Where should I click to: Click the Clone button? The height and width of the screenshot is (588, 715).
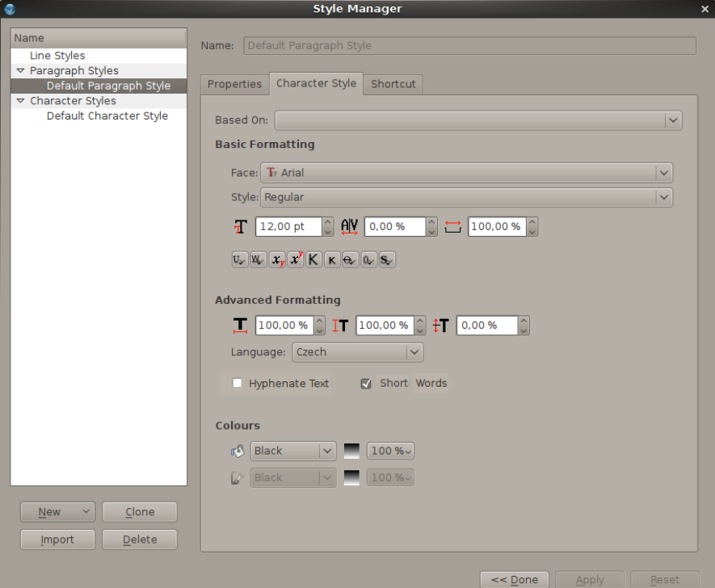(x=140, y=512)
